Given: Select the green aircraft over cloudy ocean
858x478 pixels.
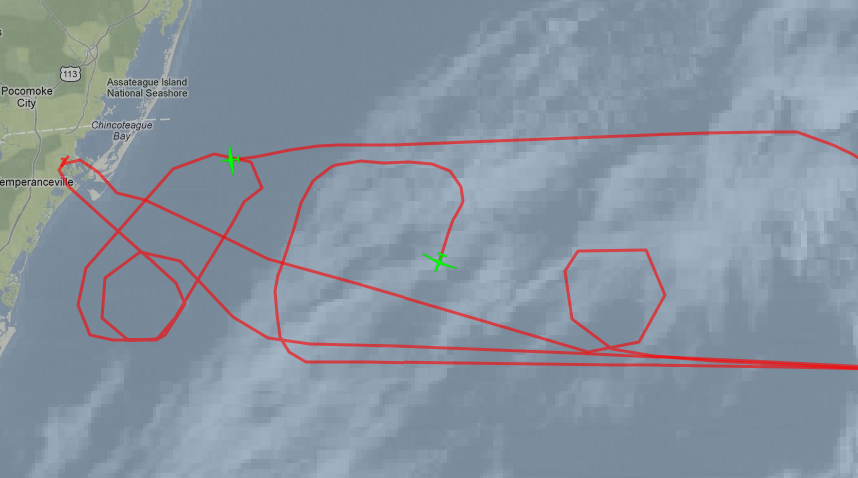Looking at the screenshot, I should pyautogui.click(x=439, y=261).
